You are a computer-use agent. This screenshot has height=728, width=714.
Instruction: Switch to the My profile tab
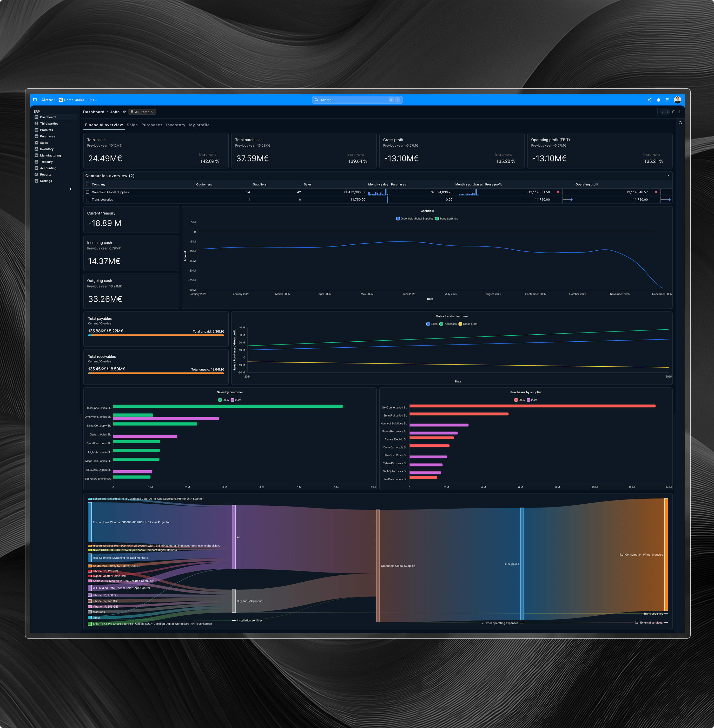(x=199, y=125)
